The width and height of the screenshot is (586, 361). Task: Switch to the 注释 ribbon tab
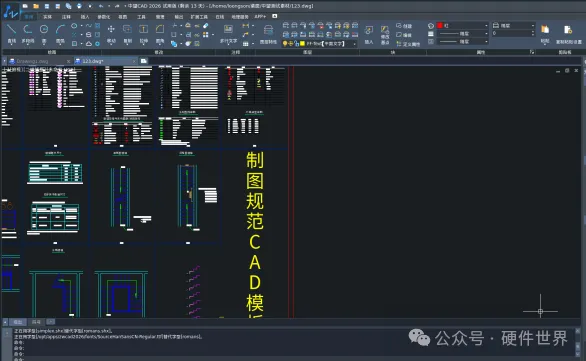66,17
